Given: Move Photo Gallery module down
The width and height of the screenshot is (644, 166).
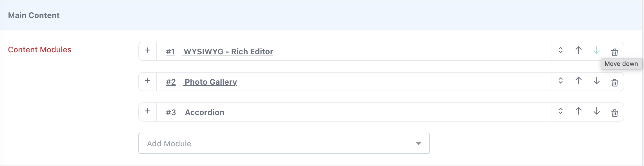Looking at the screenshot, I should (x=597, y=81).
